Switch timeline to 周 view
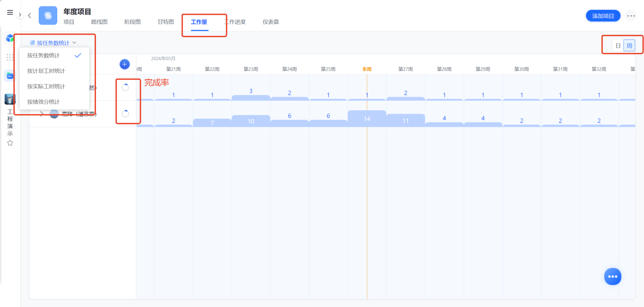The height and width of the screenshot is (307, 644). (x=629, y=46)
